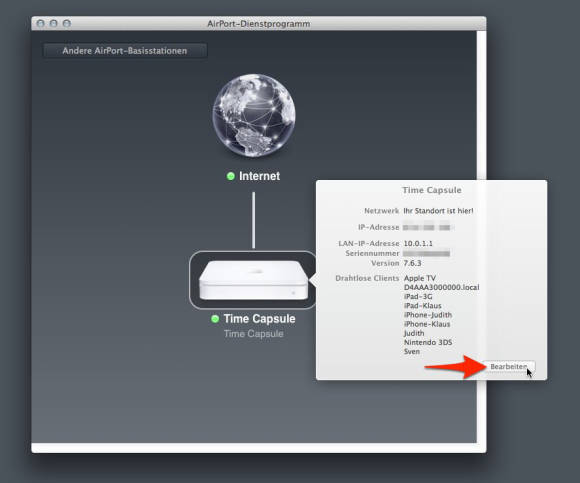Click the 'Netzwerk' label

tap(381, 211)
